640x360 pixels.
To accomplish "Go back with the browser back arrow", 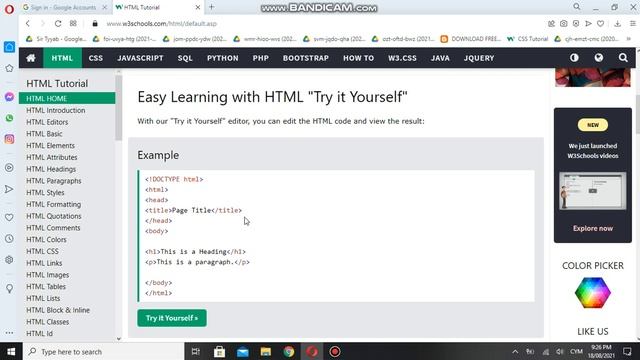I will 28,24.
